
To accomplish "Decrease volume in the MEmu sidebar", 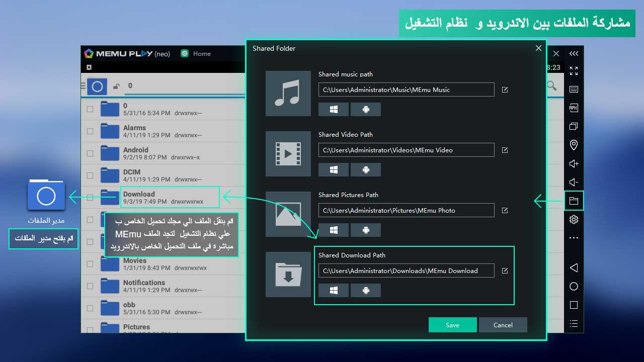I will coord(574,182).
